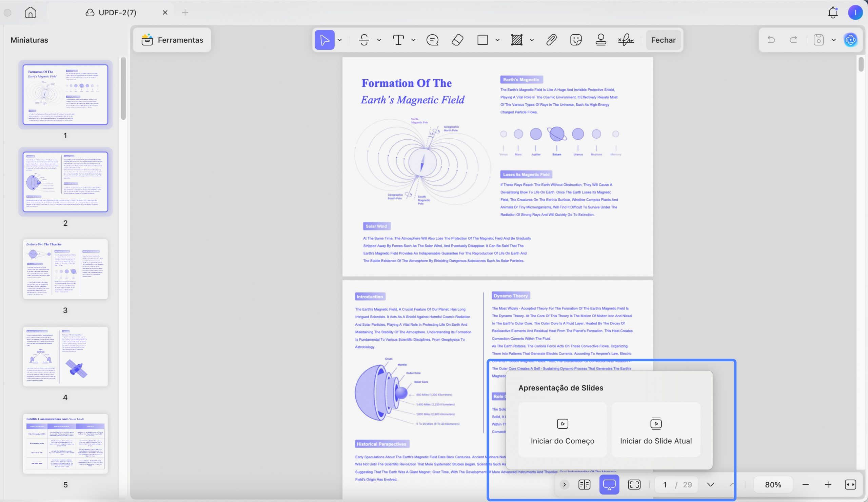
Task: Expand the rectangle shape options
Action: point(497,40)
